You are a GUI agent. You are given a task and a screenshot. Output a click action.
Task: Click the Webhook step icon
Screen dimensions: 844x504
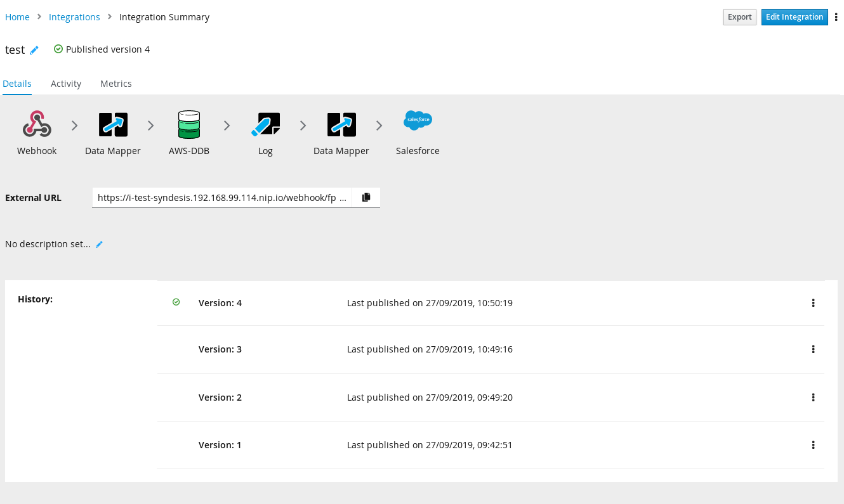pyautogui.click(x=37, y=124)
